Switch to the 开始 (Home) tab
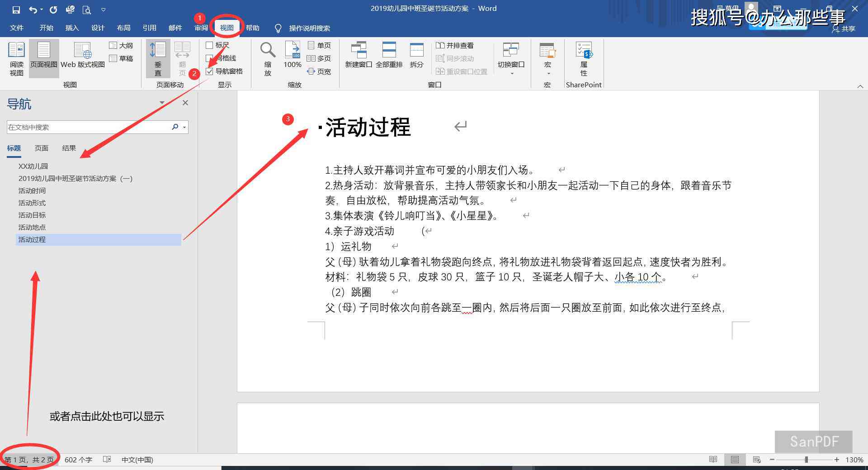 pos(46,28)
